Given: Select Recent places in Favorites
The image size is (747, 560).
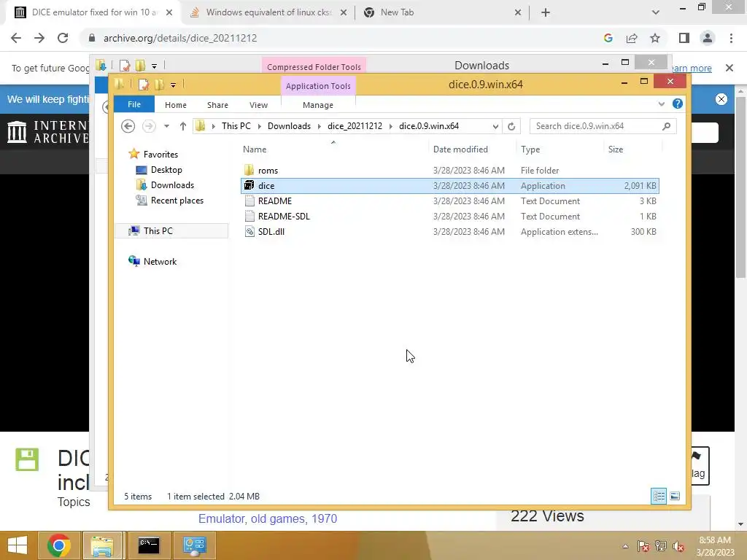Looking at the screenshot, I should [x=177, y=201].
